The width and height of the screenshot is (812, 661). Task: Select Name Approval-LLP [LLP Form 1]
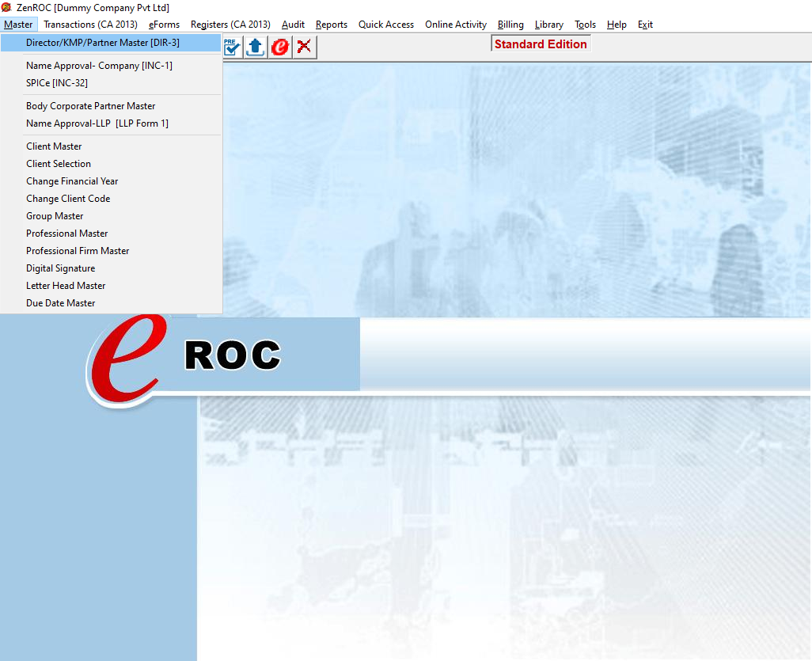(112, 123)
